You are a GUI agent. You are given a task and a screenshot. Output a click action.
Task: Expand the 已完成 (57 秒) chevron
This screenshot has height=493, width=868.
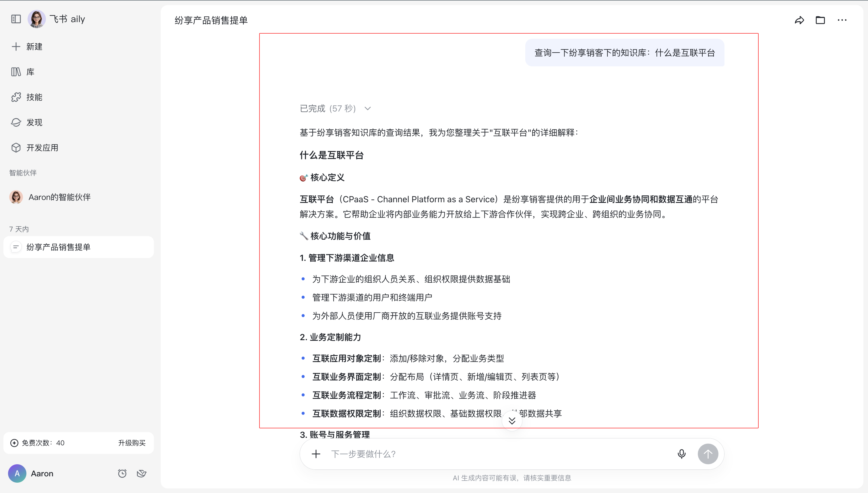pyautogui.click(x=368, y=109)
